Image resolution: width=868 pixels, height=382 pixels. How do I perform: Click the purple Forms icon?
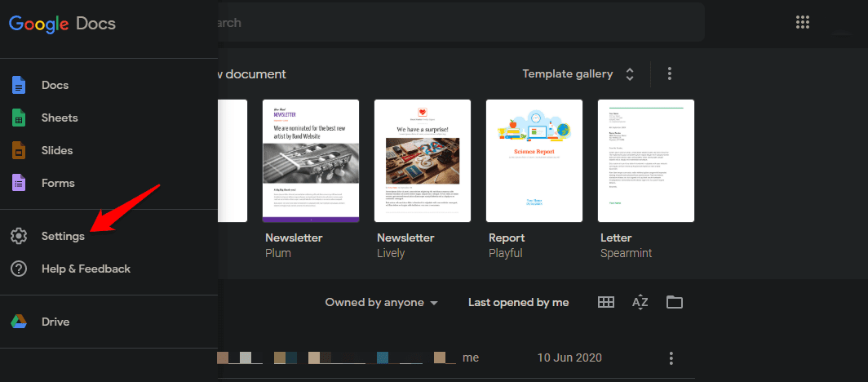point(19,184)
